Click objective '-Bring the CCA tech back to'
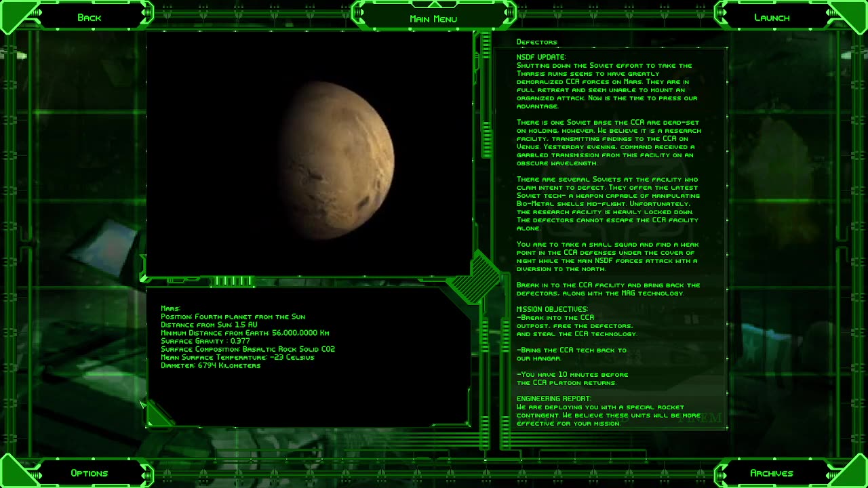 click(572, 350)
